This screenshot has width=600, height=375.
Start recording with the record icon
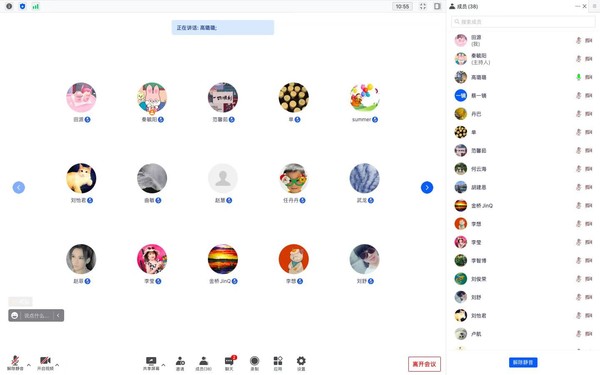(254, 363)
